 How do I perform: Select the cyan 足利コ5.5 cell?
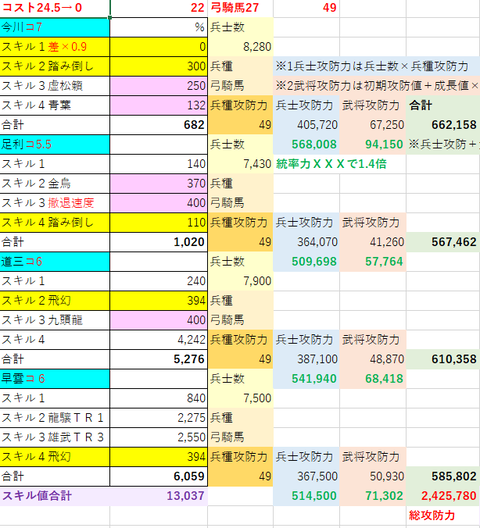pyautogui.click(x=55, y=144)
